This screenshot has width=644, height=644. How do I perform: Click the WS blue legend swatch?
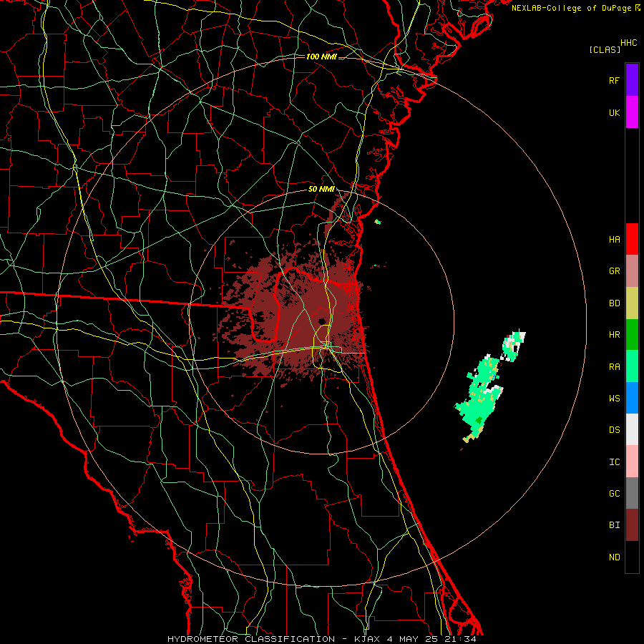[632, 398]
